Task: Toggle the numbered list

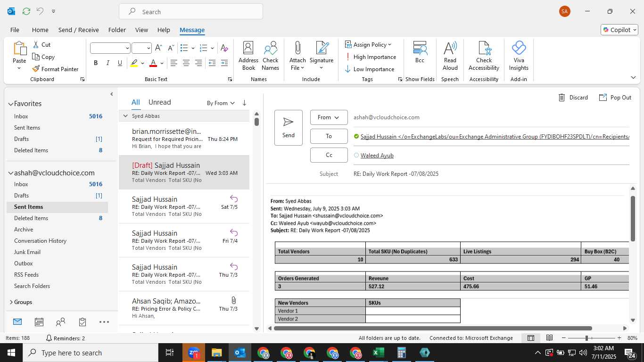Action: [x=204, y=48]
